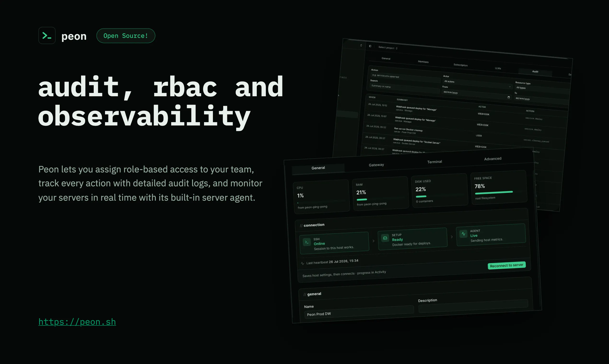Image resolution: width=609 pixels, height=364 pixels.
Task: Click the Setup Ready connection card
Action: [x=413, y=239]
